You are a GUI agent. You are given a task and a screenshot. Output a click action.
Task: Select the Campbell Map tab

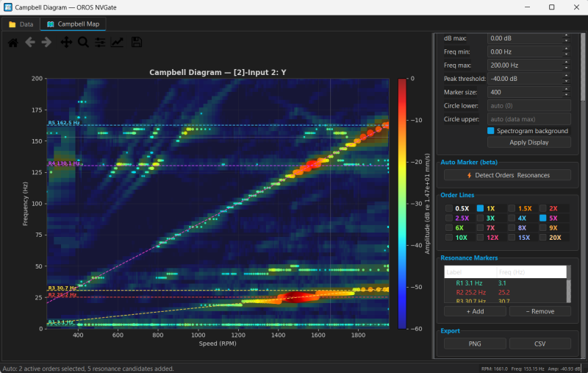click(73, 24)
